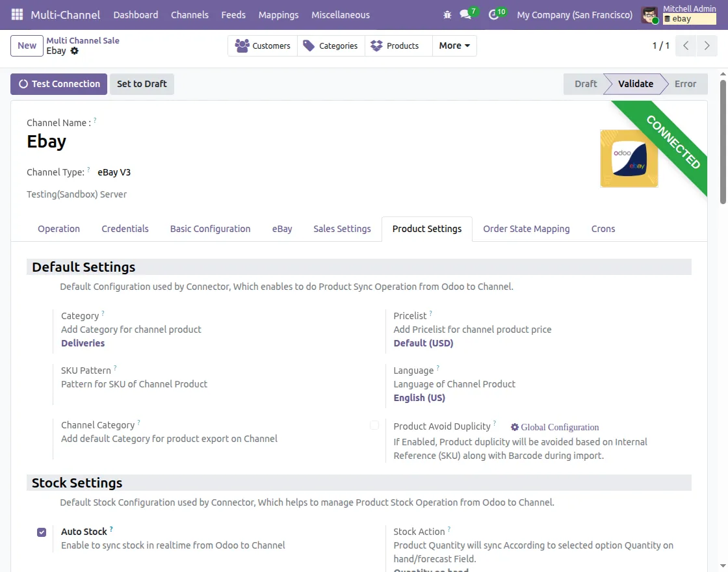Open English (US) language link

[x=419, y=398]
